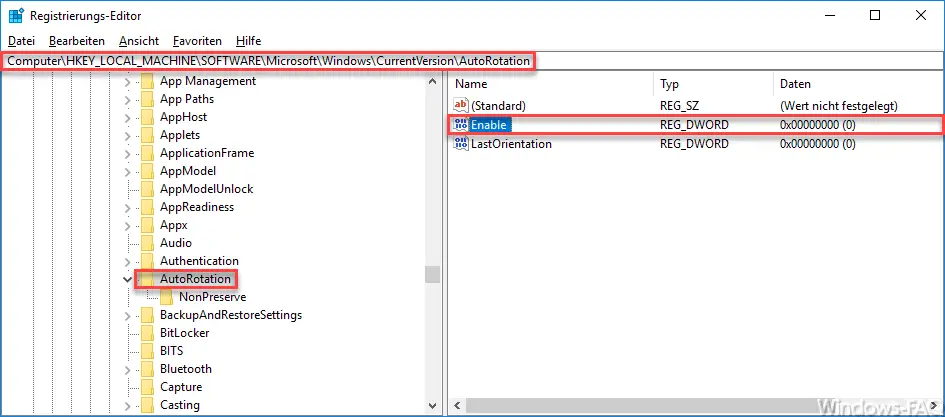Expand the BackupAndRestoreSettings key

click(127, 315)
